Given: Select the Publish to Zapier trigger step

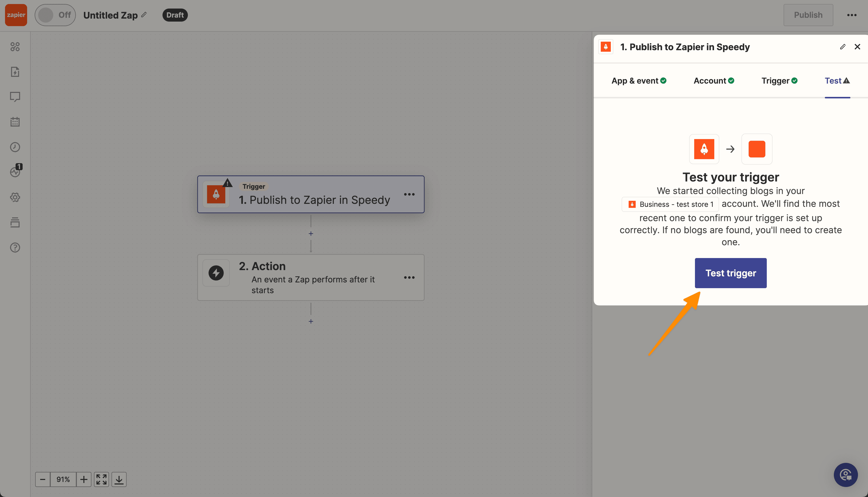Looking at the screenshot, I should point(311,194).
